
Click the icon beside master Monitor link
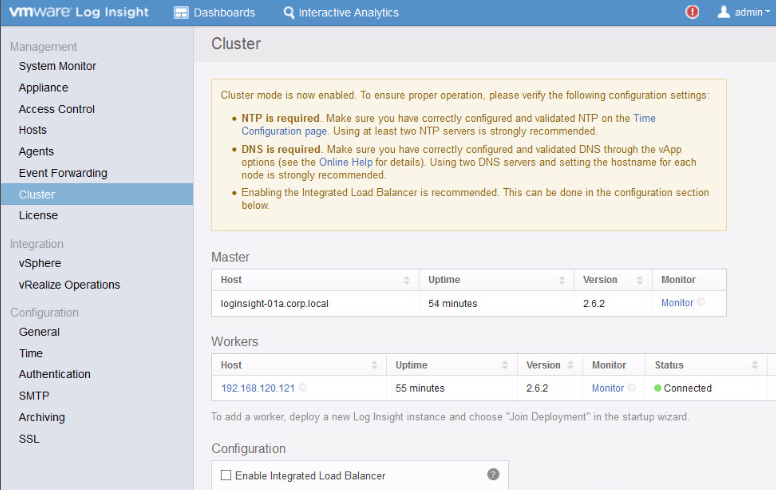[x=701, y=302]
